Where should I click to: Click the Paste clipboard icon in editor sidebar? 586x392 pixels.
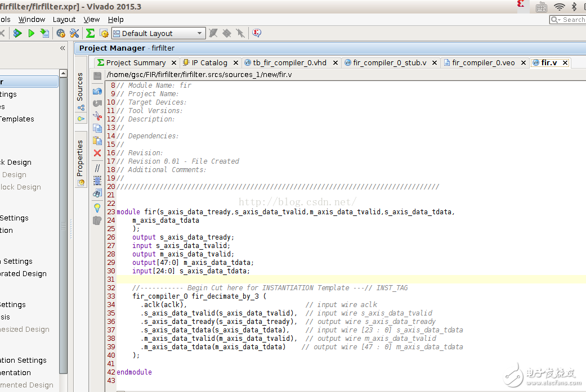coord(97,141)
